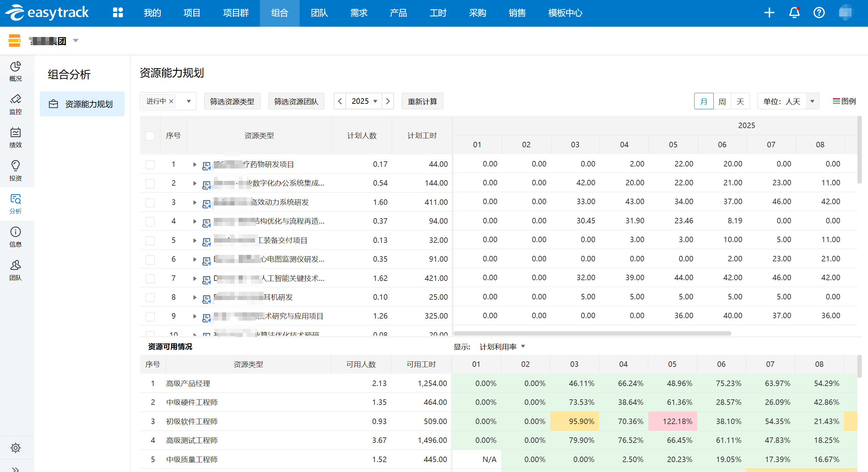
Task: Open the settings gear in sidebar
Action: (x=15, y=448)
